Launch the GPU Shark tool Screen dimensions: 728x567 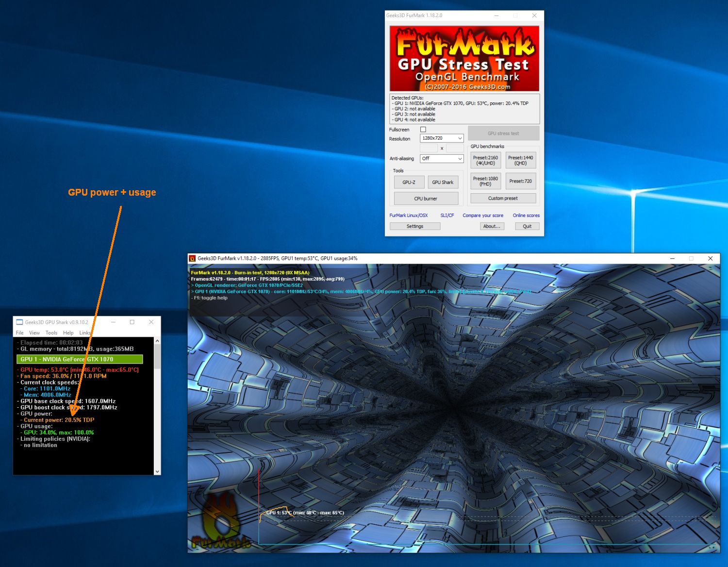pyautogui.click(x=443, y=183)
